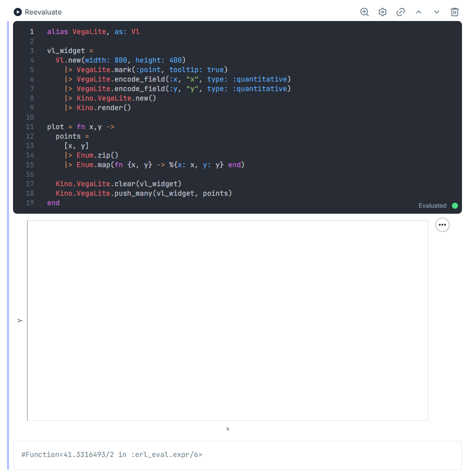Click Enum.zip() code line
The height and width of the screenshot is (473, 476).
pos(91,155)
